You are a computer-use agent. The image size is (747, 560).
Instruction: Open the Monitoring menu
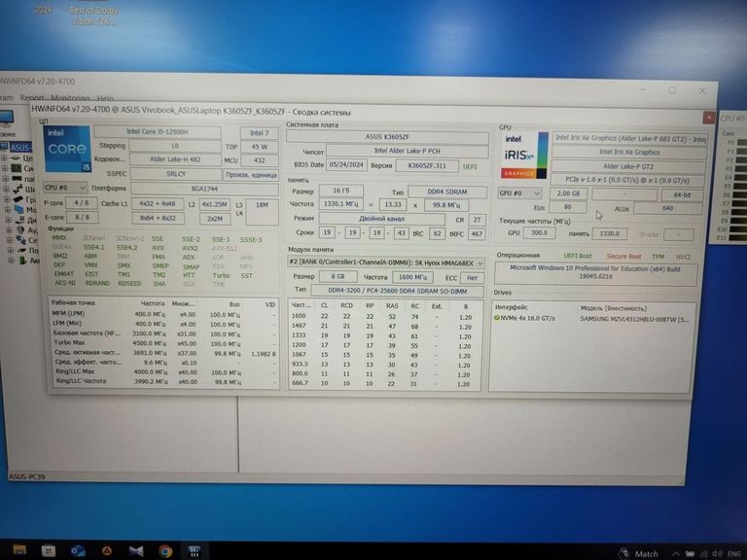point(70,98)
